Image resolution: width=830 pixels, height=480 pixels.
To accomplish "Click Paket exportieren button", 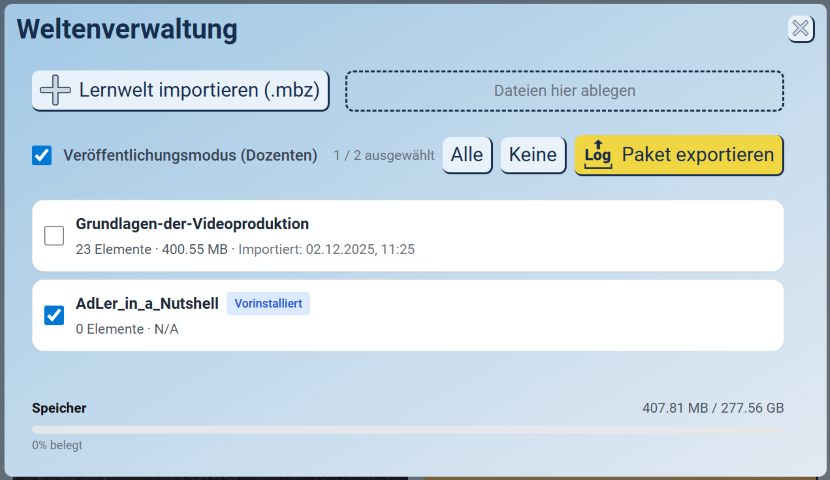I will click(x=679, y=155).
